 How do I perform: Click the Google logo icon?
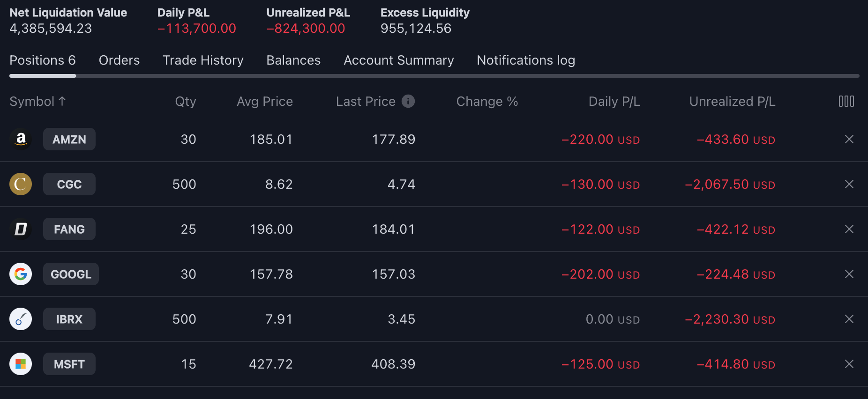click(x=21, y=274)
